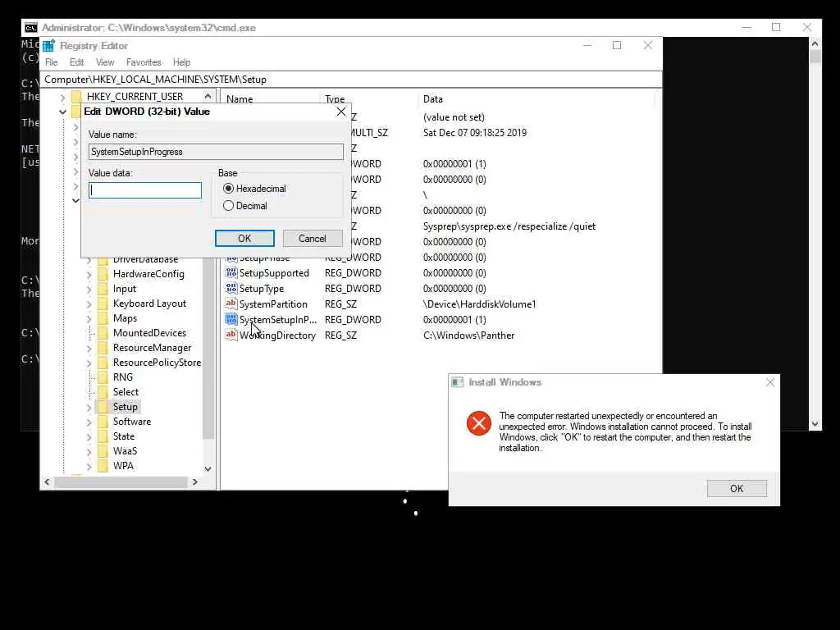Maximize the Registry Editor window
The width and height of the screenshot is (840, 630).
pyautogui.click(x=617, y=46)
